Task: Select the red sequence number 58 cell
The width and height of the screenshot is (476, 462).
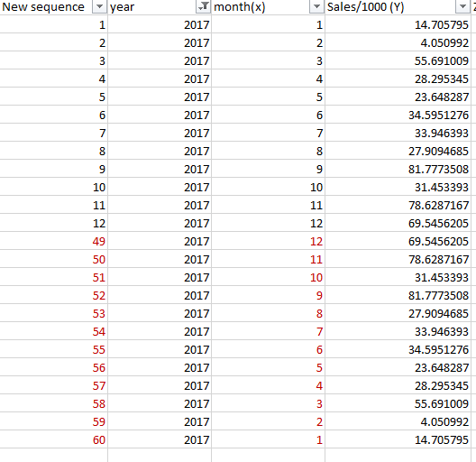Action: [x=54, y=403]
